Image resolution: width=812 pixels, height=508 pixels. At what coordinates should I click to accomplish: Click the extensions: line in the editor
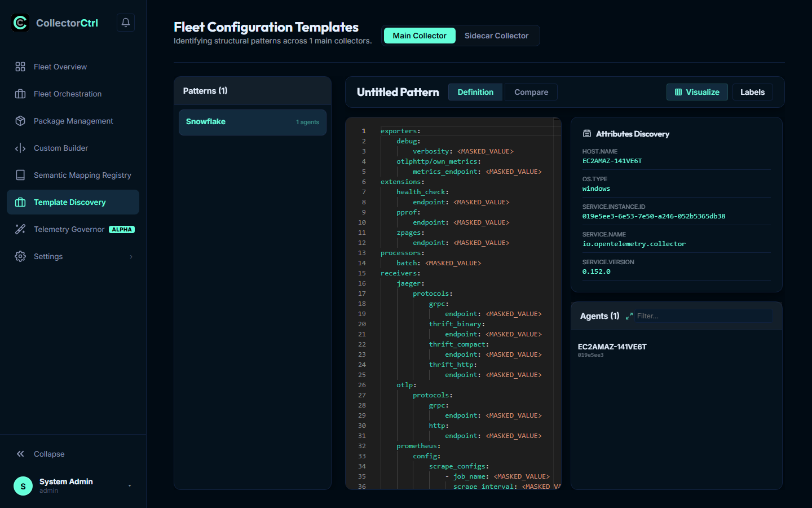coord(403,182)
